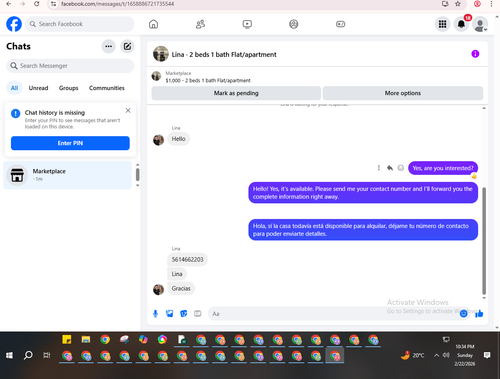Image resolution: width=500 pixels, height=379 pixels.
Task: Reload the page in browser
Action: click(x=36, y=4)
